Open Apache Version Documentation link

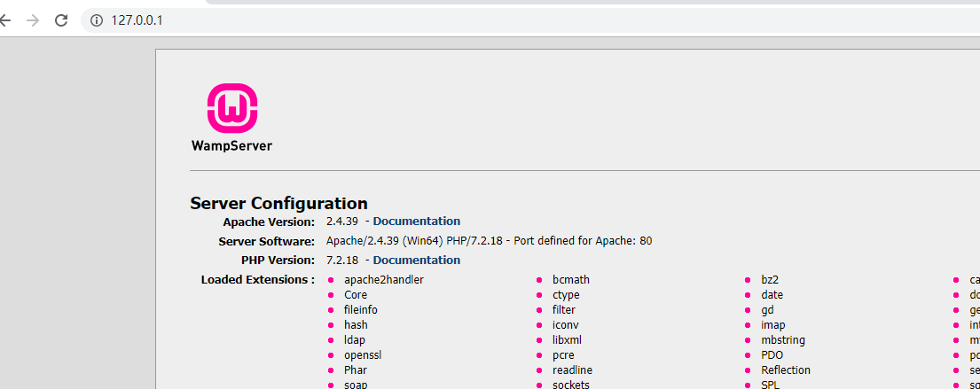pos(416,221)
